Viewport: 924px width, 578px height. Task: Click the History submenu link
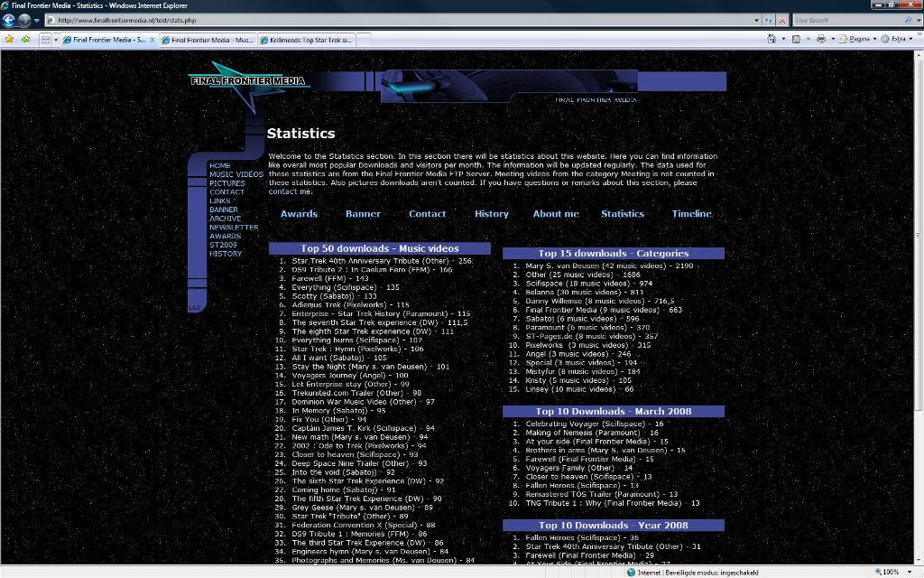(492, 214)
